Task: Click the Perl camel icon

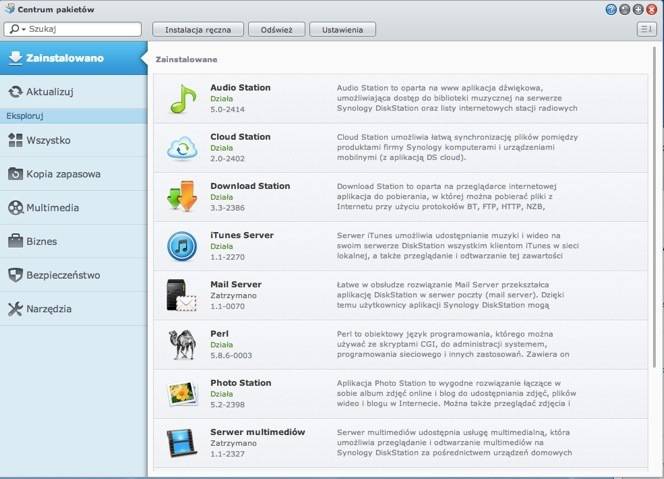Action: [x=183, y=345]
